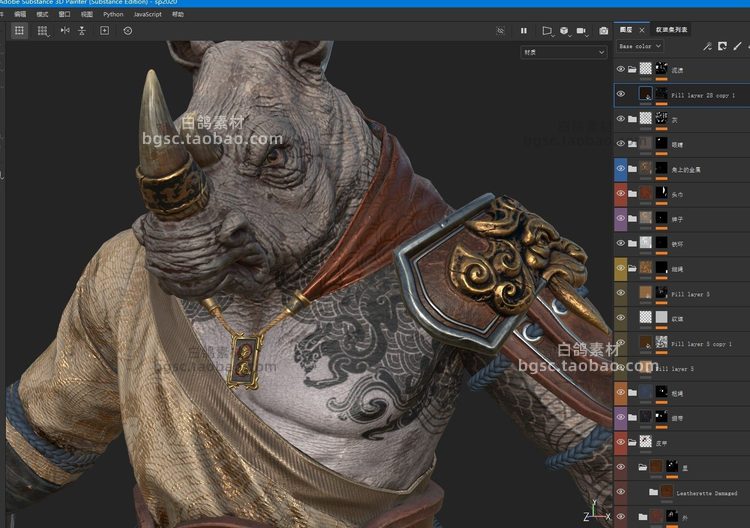Expand the Leatherette Damaged folder icon
750x528 pixels.
coord(653,492)
